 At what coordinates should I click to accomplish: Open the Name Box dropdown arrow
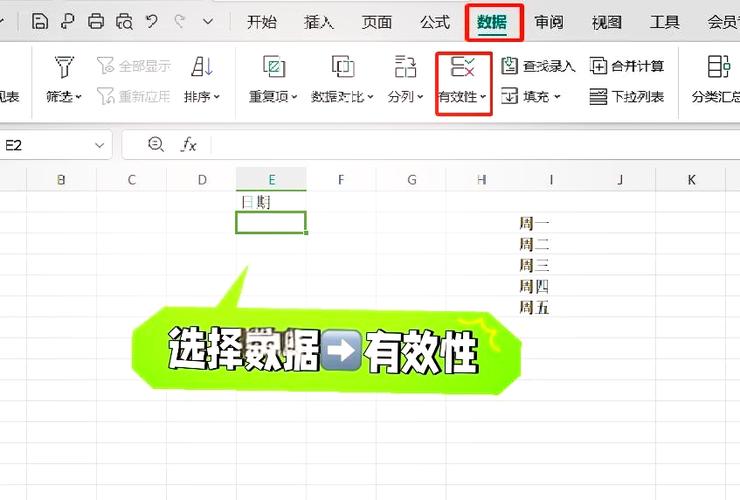click(99, 145)
